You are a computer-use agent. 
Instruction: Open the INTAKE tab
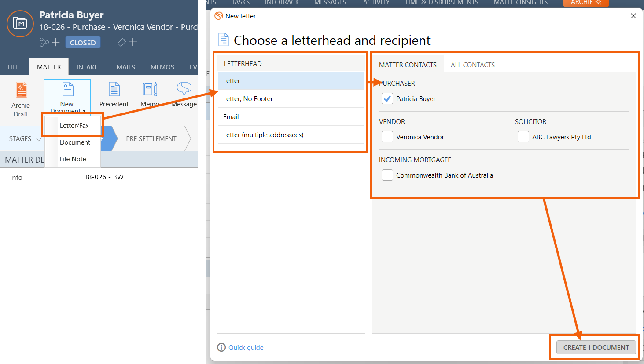pos(87,67)
